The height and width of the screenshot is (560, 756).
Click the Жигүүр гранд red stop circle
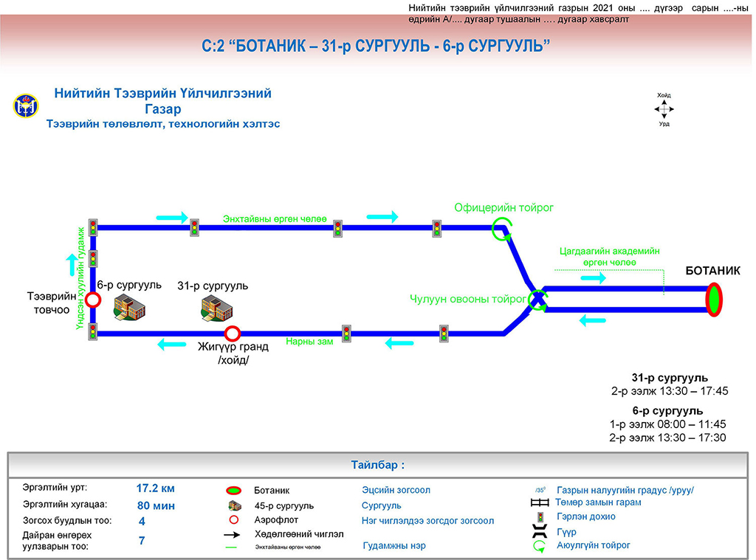tap(233, 333)
